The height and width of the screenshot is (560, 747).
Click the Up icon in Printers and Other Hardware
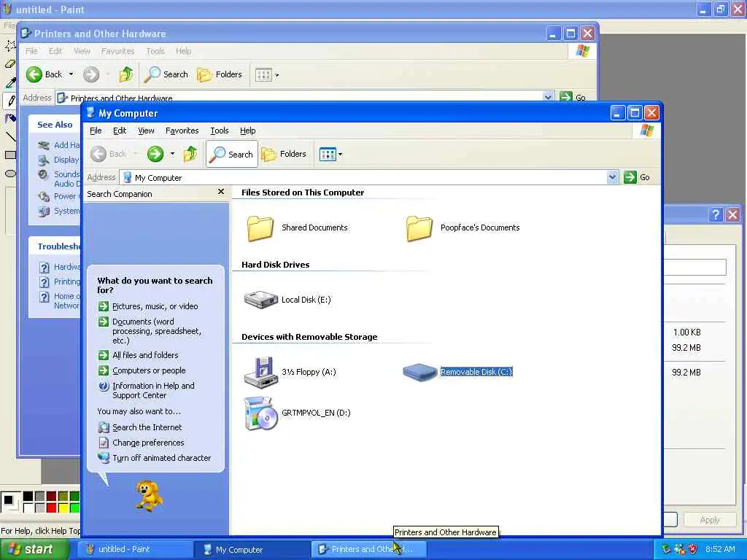(x=126, y=74)
